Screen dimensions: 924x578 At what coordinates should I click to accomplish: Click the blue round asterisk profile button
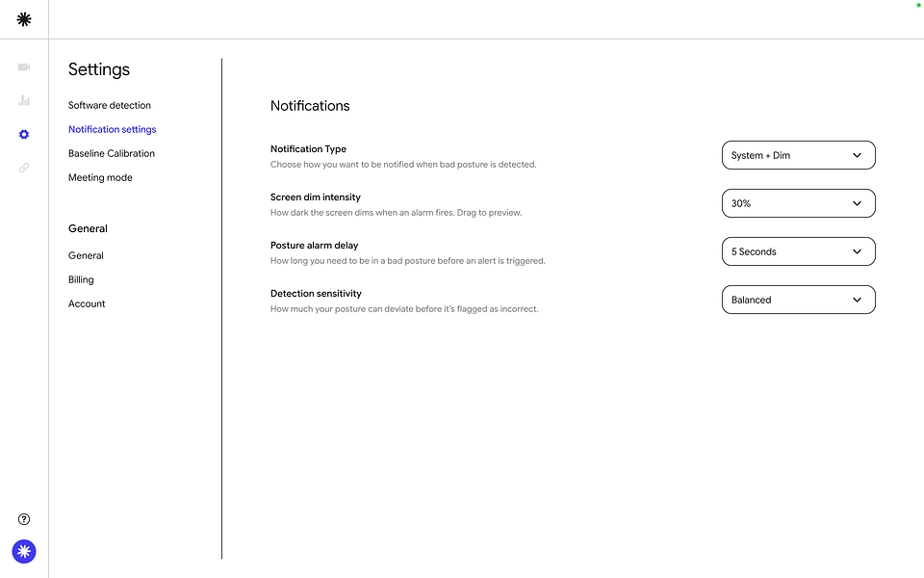(x=23, y=551)
